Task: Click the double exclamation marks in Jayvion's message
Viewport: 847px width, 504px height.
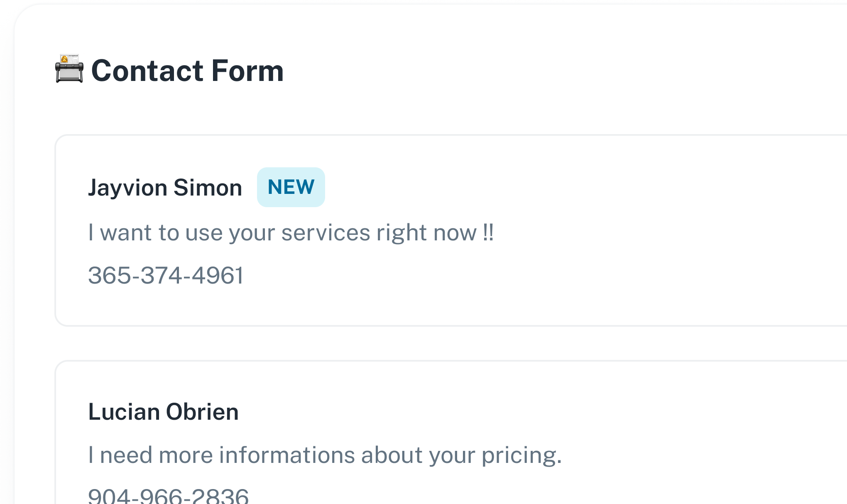Action: pyautogui.click(x=488, y=232)
